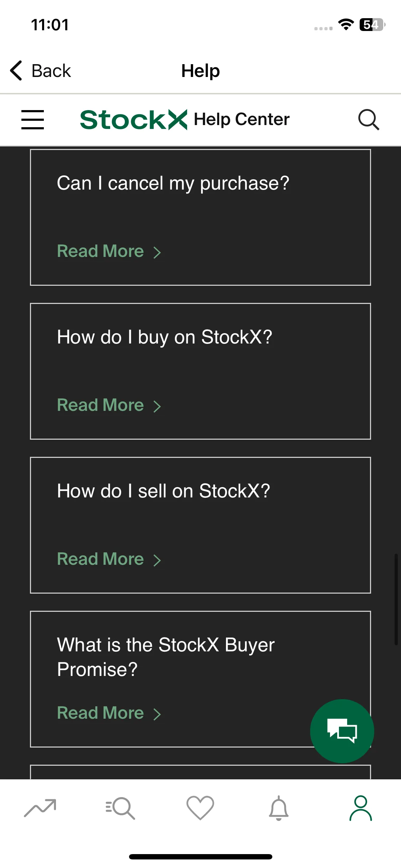Click the vertical scrollbar on the right edge

pyautogui.click(x=396, y=599)
